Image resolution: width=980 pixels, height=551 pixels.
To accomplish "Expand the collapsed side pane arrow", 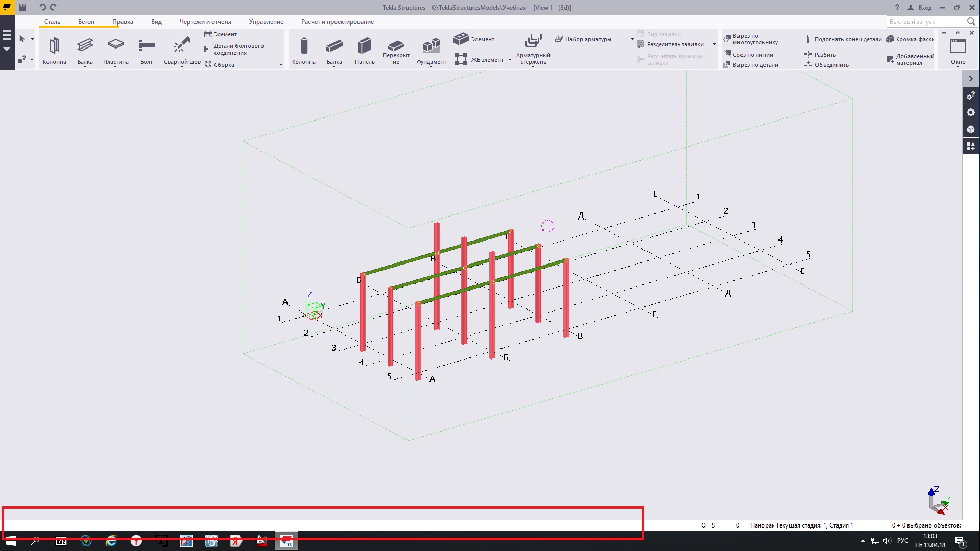I will point(971,79).
